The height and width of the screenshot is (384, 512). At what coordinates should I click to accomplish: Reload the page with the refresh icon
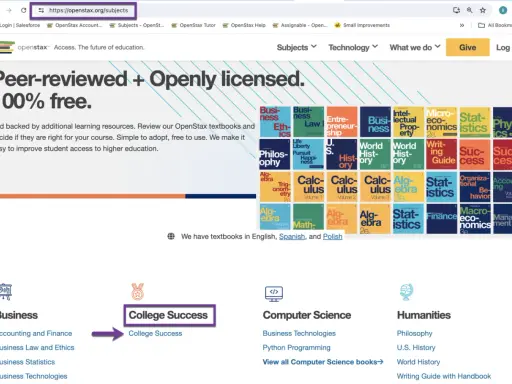23,10
